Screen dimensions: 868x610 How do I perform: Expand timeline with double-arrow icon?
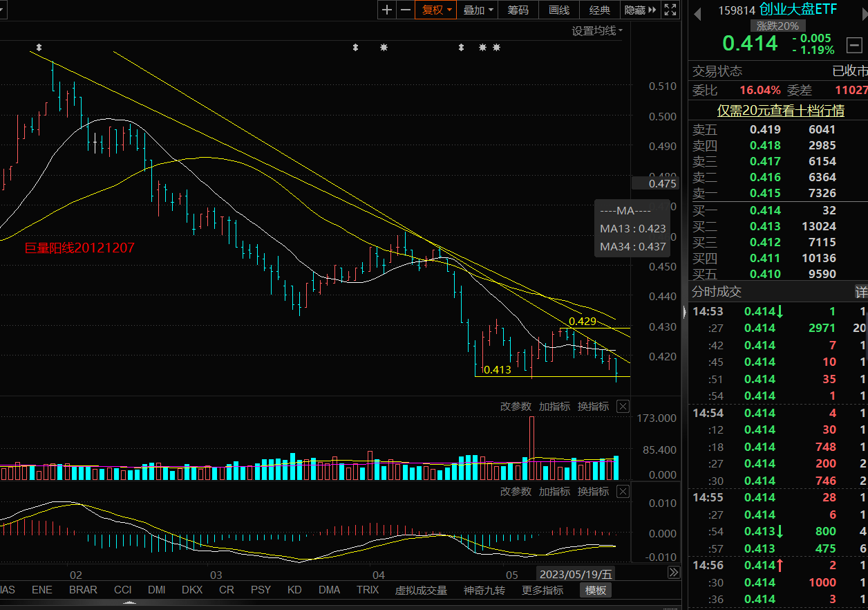click(673, 573)
